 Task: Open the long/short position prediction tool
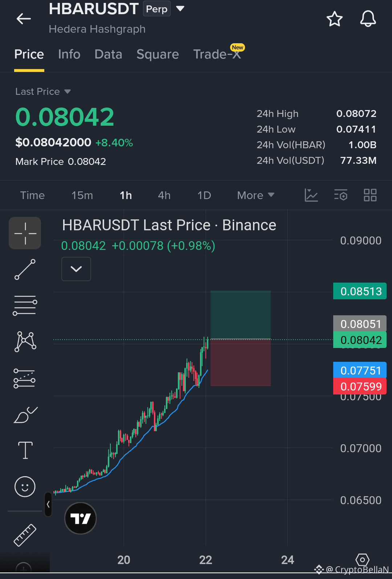pyautogui.click(x=24, y=378)
